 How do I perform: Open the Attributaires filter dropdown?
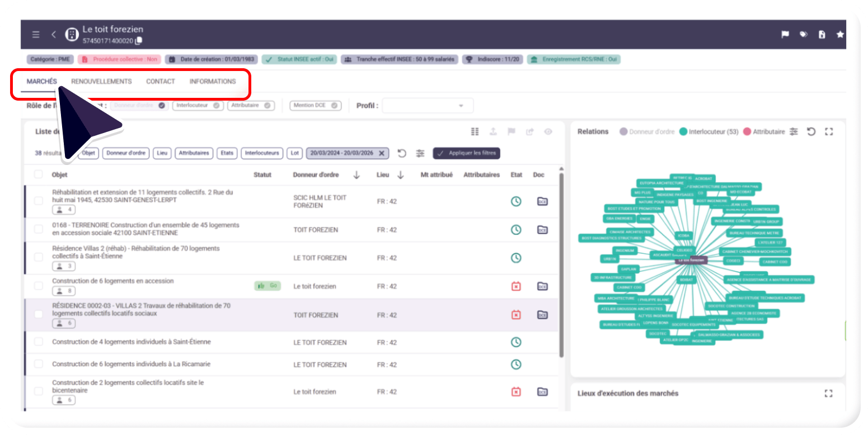click(x=194, y=153)
